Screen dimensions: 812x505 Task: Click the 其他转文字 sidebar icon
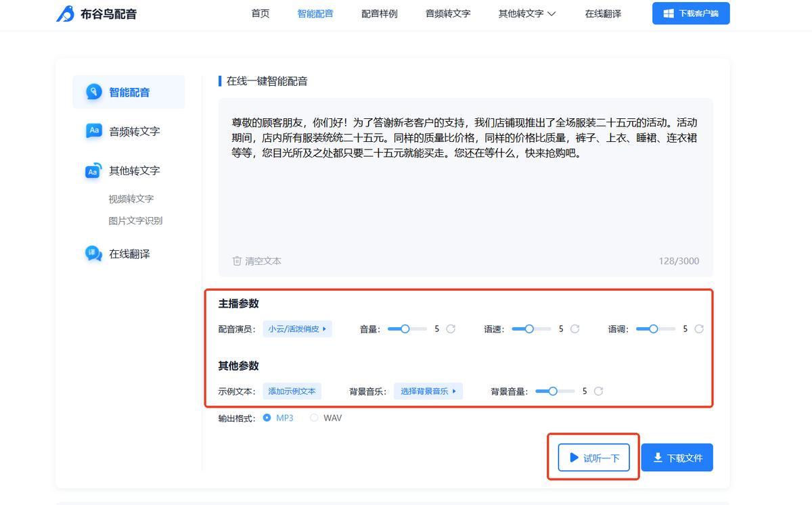[x=94, y=170]
